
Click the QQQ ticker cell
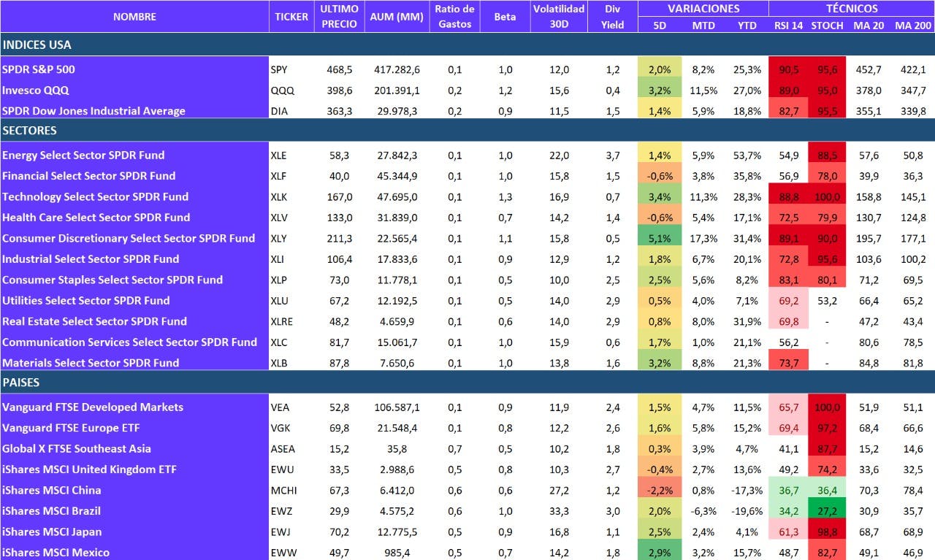point(291,91)
